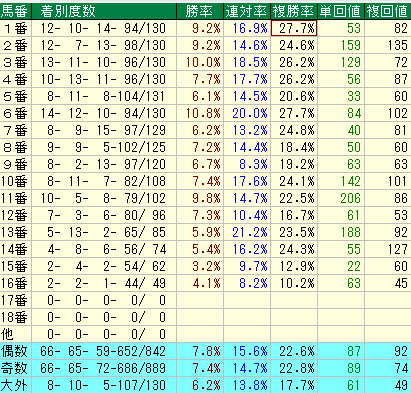Viewport: 411px width, 393px height.
Task: Sort by the 単回値 column header
Action: pos(341,11)
